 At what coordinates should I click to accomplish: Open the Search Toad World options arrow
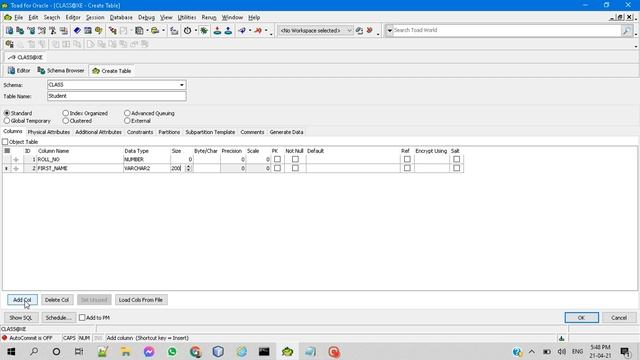click(x=389, y=30)
